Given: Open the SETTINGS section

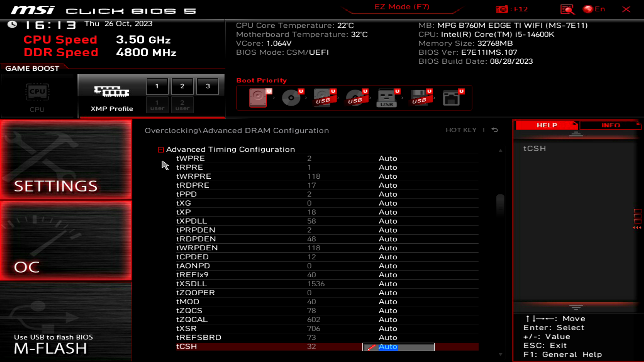Looking at the screenshot, I should click(66, 160).
